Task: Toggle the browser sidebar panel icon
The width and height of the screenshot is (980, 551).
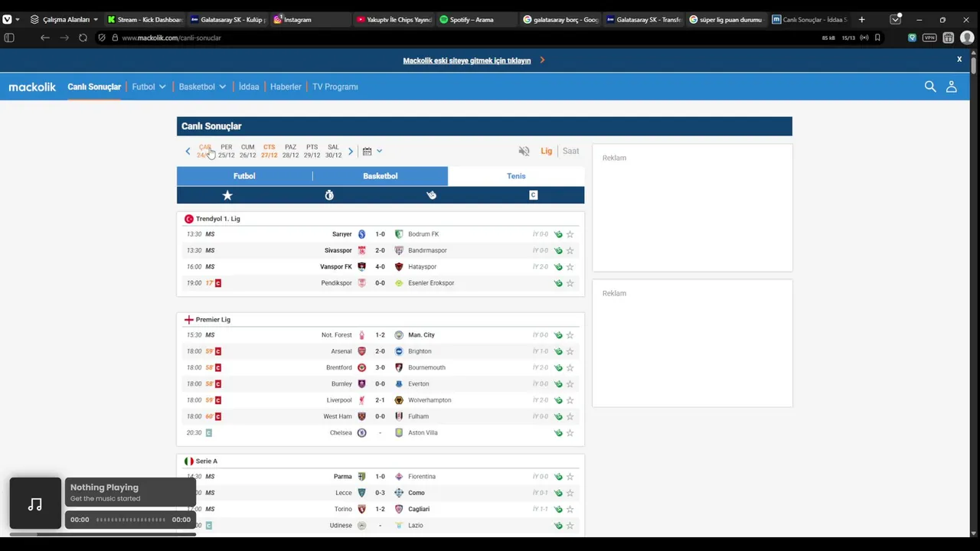Action: point(9,37)
